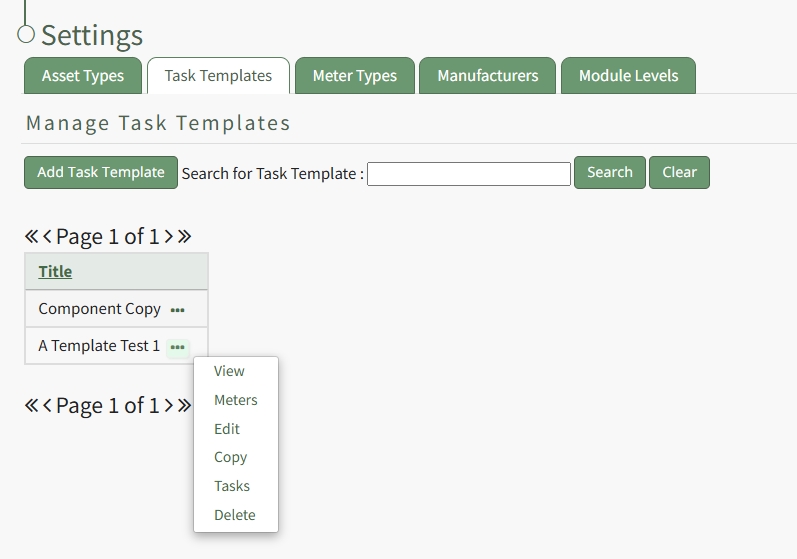Close the A Template Test 1 ellipsis menu
797x559 pixels.
pyautogui.click(x=177, y=347)
